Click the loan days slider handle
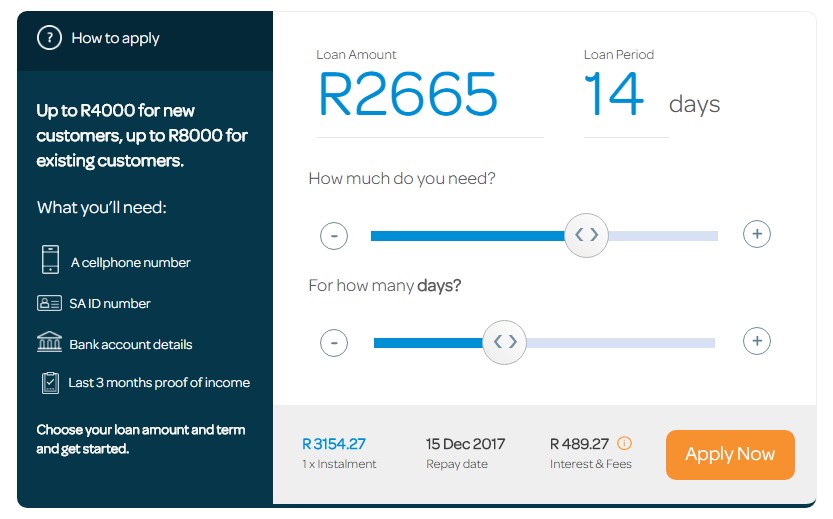The image size is (833, 519). pyautogui.click(x=505, y=342)
